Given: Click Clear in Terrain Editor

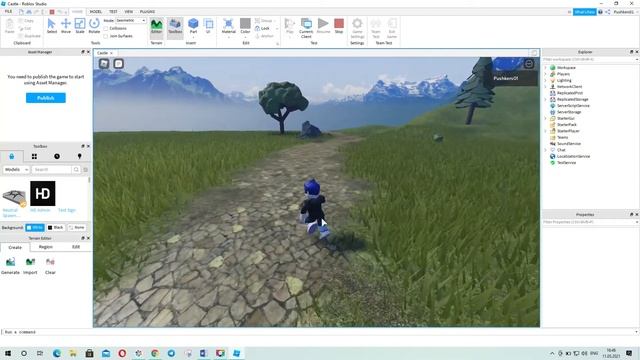Looking at the screenshot, I should (50, 266).
